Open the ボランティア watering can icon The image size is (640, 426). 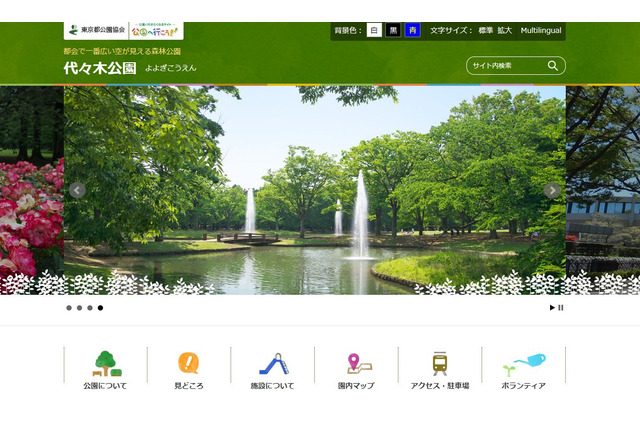[524, 364]
